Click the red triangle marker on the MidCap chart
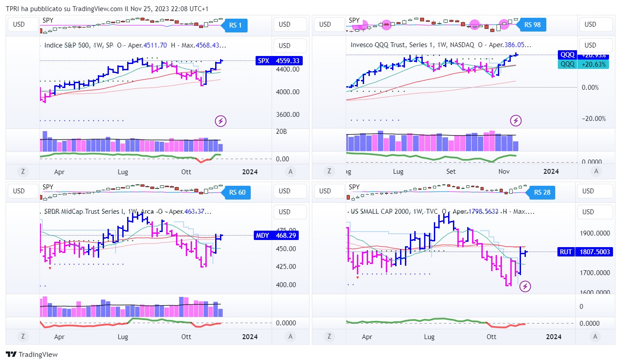This screenshot has height=364, width=621. point(50,268)
